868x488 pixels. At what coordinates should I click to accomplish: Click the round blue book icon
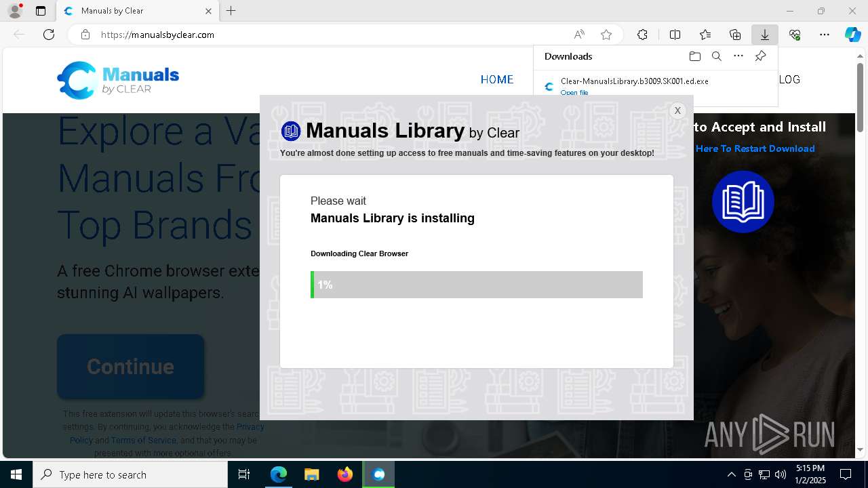pyautogui.click(x=743, y=202)
